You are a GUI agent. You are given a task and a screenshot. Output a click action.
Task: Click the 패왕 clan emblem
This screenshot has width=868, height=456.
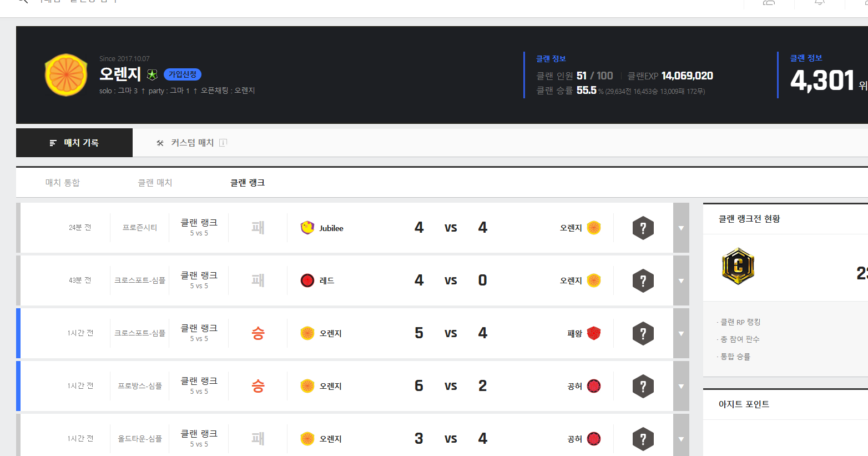(594, 333)
